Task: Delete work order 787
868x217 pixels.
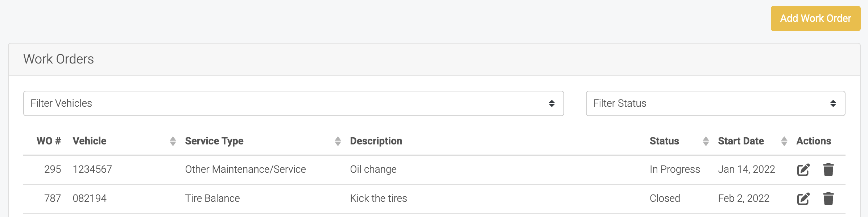Action: (x=828, y=198)
